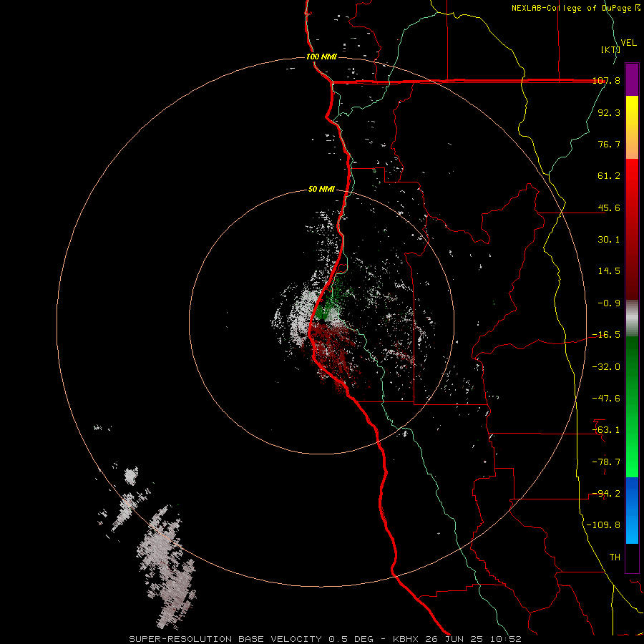644x644 pixels.
Task: Click the 45.6 legend value
Action: [x=609, y=208]
